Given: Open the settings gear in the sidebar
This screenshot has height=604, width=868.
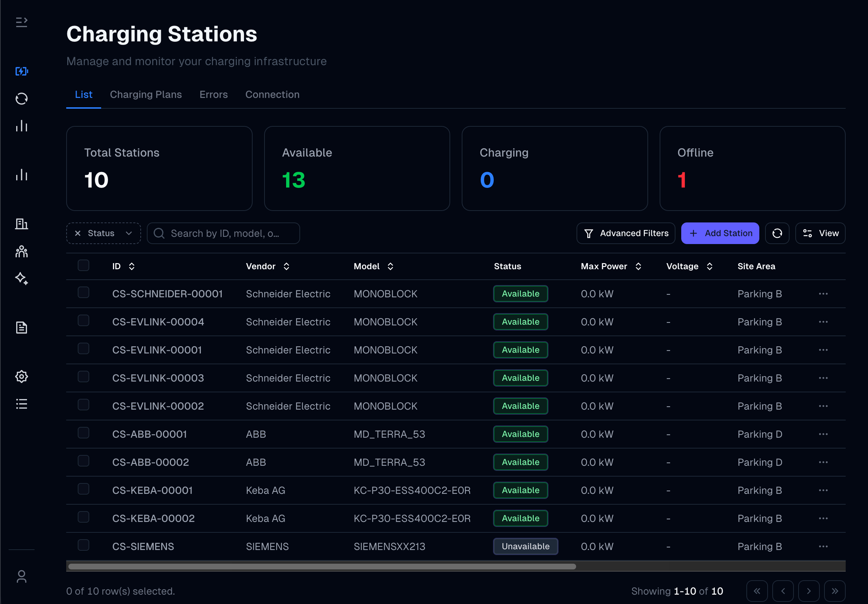Looking at the screenshot, I should pyautogui.click(x=22, y=376).
